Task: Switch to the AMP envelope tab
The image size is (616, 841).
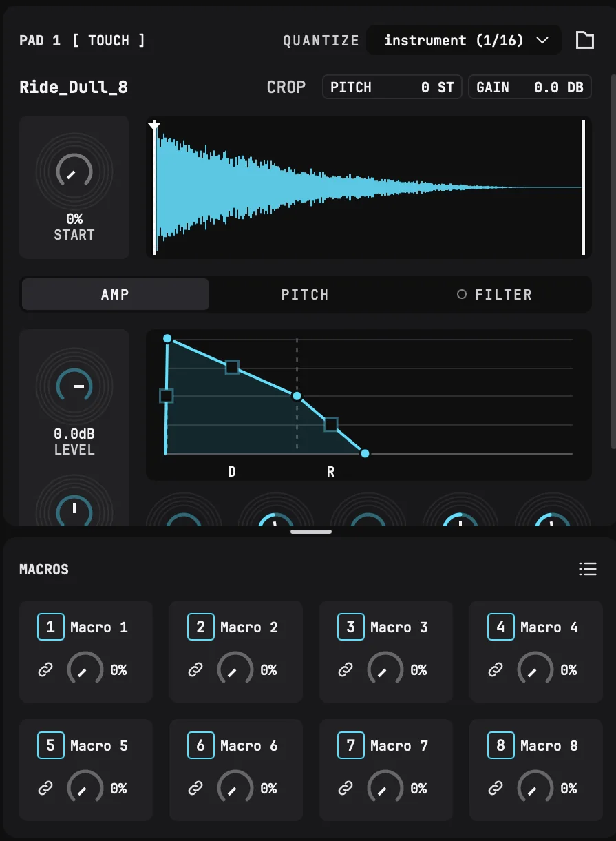Action: (116, 294)
